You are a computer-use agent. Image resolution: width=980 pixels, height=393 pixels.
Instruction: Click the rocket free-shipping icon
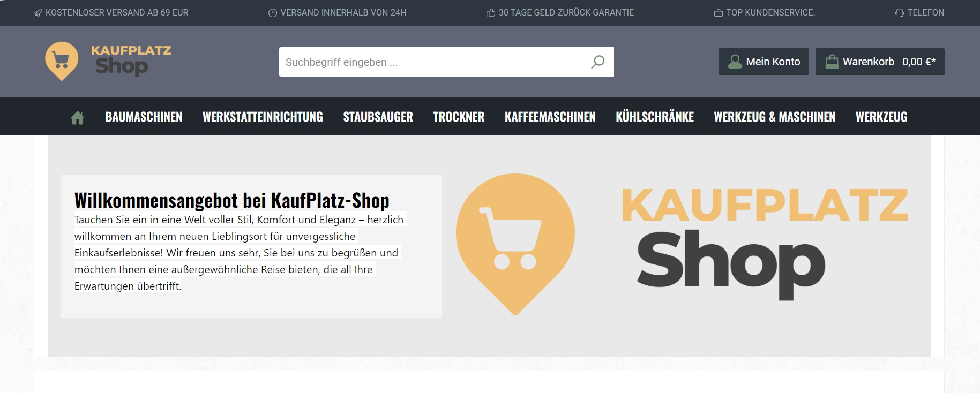38,13
